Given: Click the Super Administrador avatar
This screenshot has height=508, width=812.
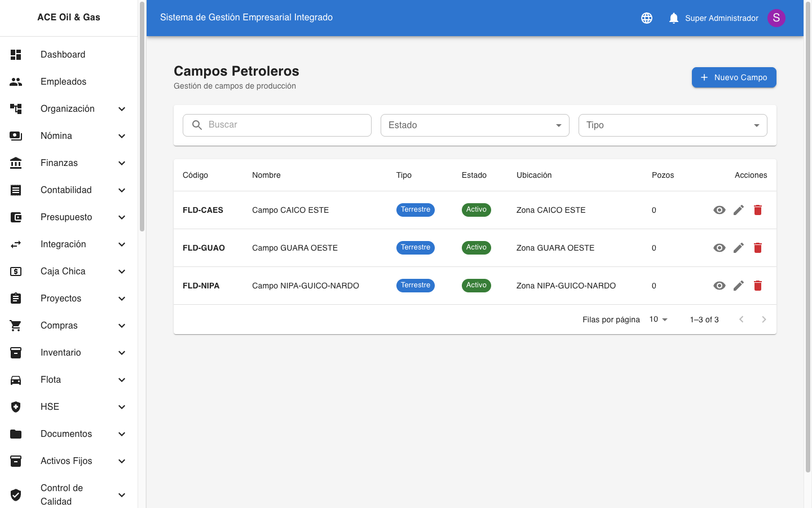Looking at the screenshot, I should click(776, 18).
